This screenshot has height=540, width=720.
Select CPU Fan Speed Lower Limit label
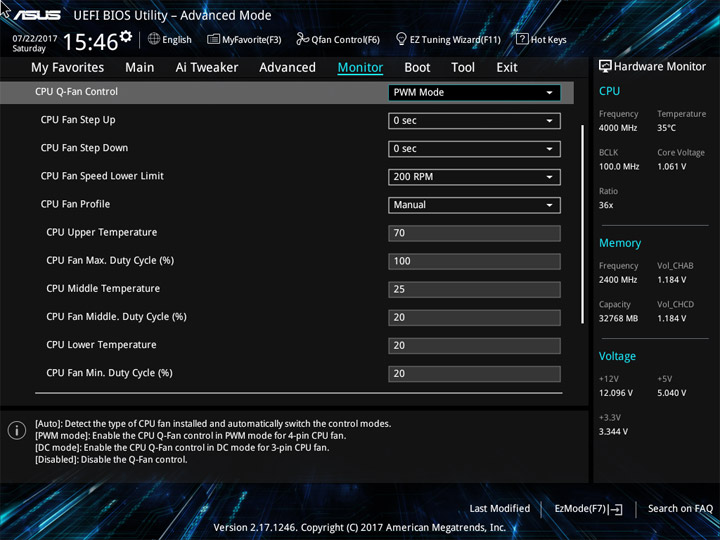point(102,176)
